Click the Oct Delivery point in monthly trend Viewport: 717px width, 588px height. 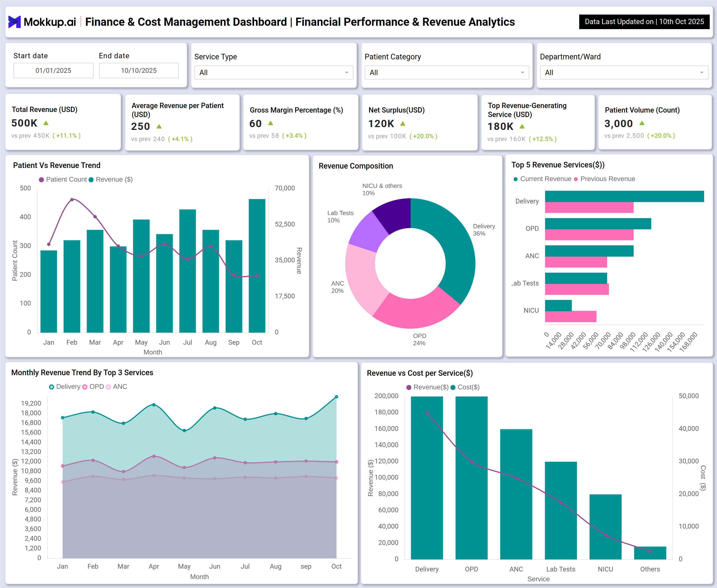(336, 397)
